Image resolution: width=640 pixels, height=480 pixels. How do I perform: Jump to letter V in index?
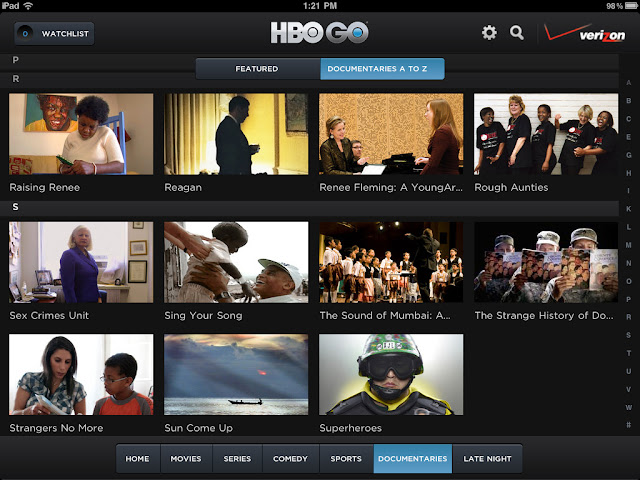tap(629, 389)
